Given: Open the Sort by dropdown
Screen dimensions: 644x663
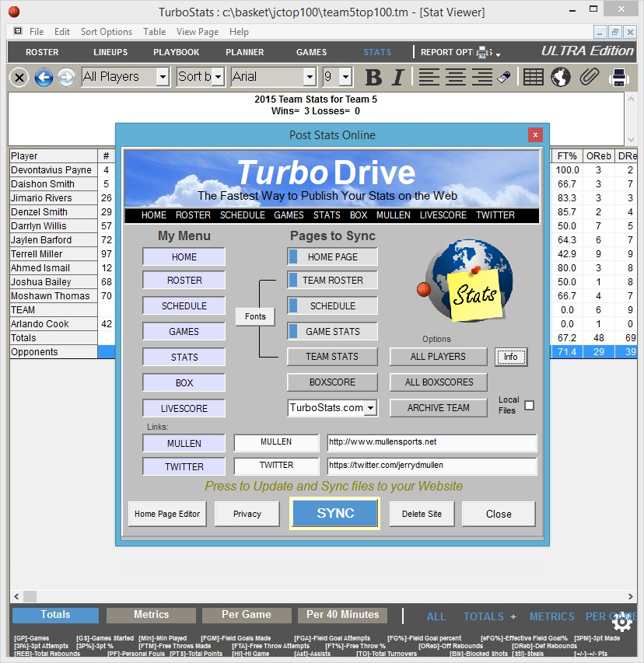Looking at the screenshot, I should (218, 77).
